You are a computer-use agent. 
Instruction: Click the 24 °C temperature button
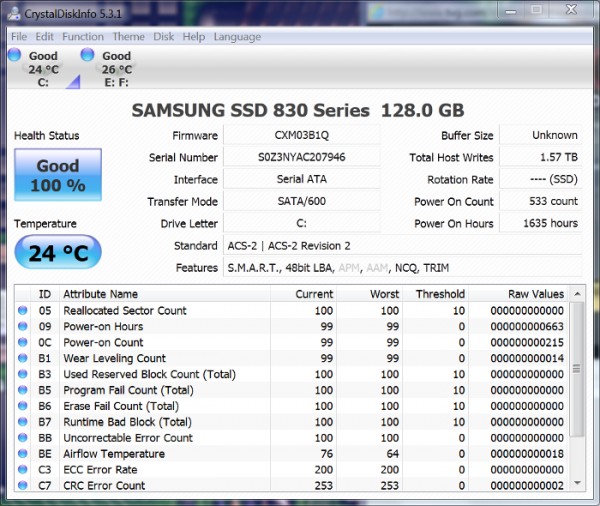point(58,253)
